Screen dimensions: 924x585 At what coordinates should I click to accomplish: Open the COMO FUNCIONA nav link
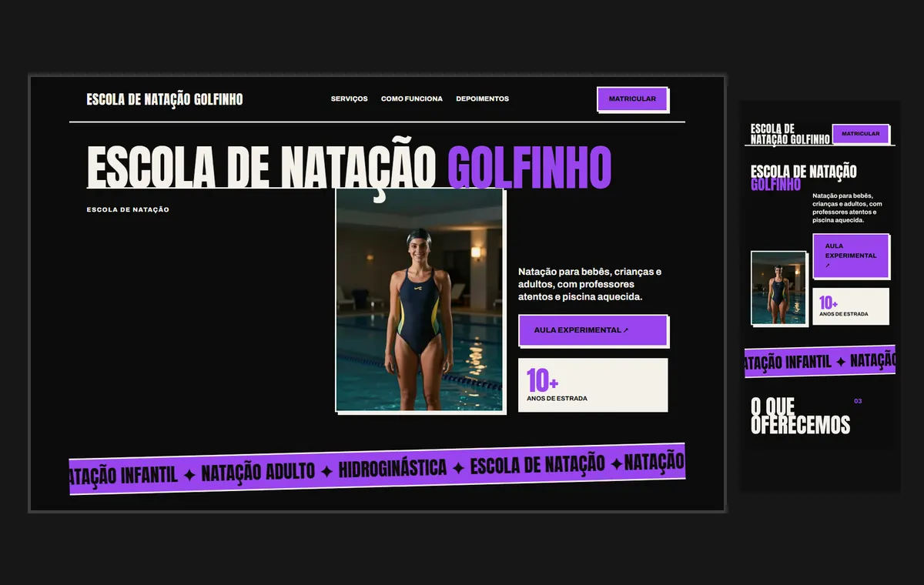[412, 99]
